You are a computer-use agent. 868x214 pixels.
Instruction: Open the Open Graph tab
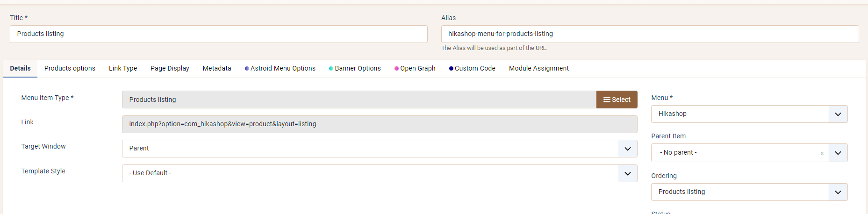click(415, 68)
